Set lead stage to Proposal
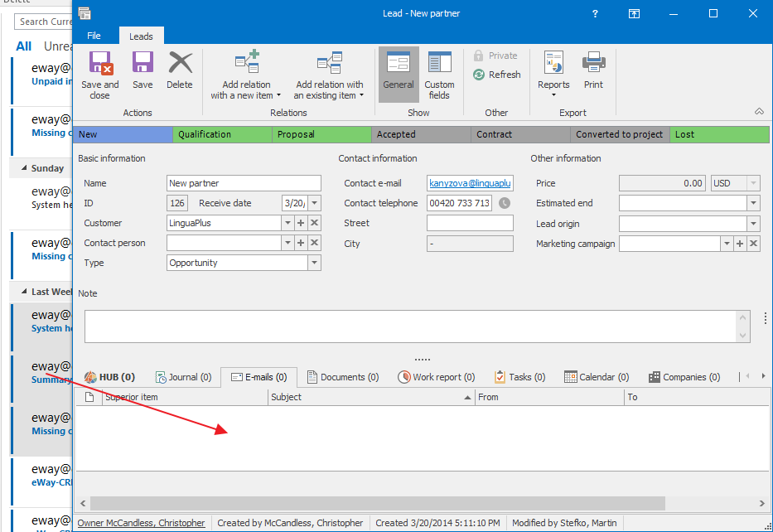Viewport: 773px width, 532px height. click(x=322, y=134)
